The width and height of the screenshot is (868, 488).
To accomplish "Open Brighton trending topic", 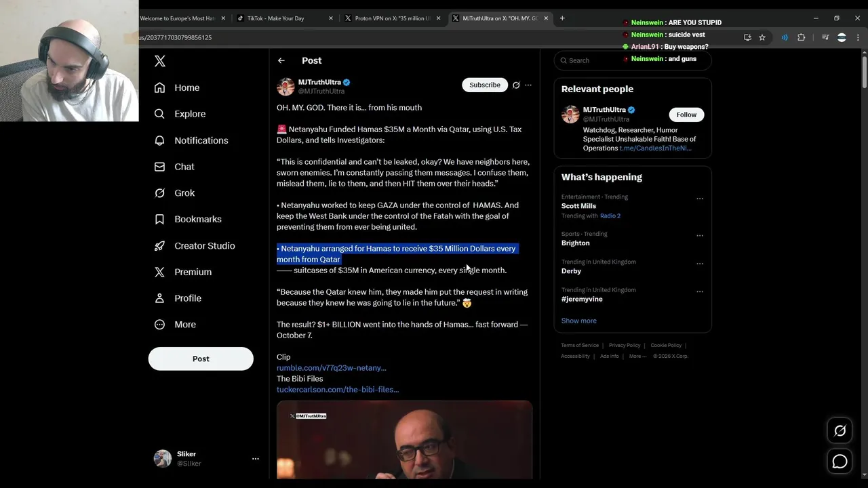I will pyautogui.click(x=575, y=243).
